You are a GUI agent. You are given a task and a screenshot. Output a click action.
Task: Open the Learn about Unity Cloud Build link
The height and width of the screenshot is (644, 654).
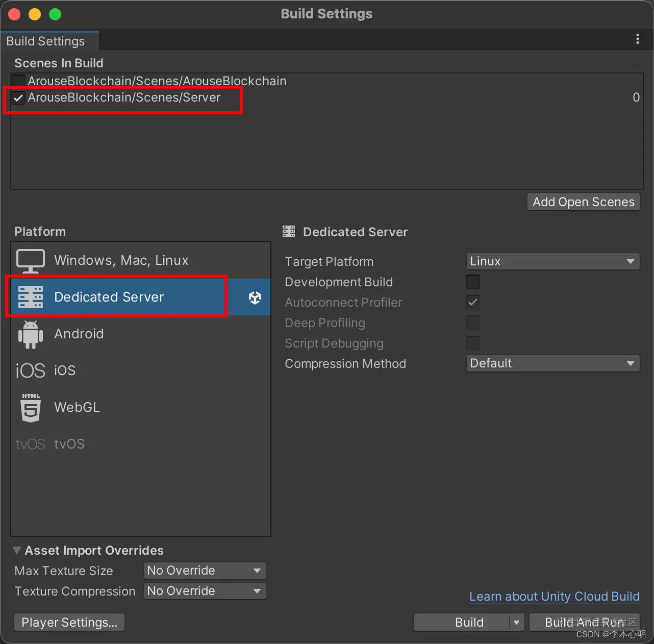click(555, 597)
